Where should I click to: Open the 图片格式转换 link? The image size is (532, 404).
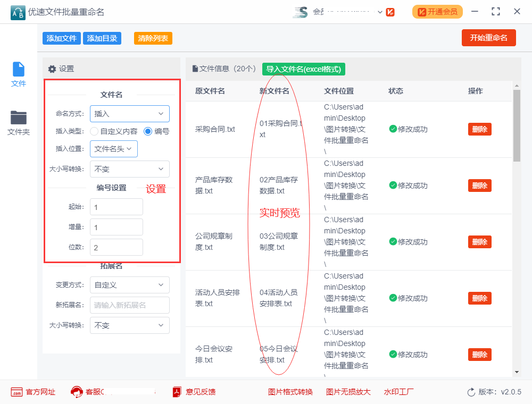[290, 392]
